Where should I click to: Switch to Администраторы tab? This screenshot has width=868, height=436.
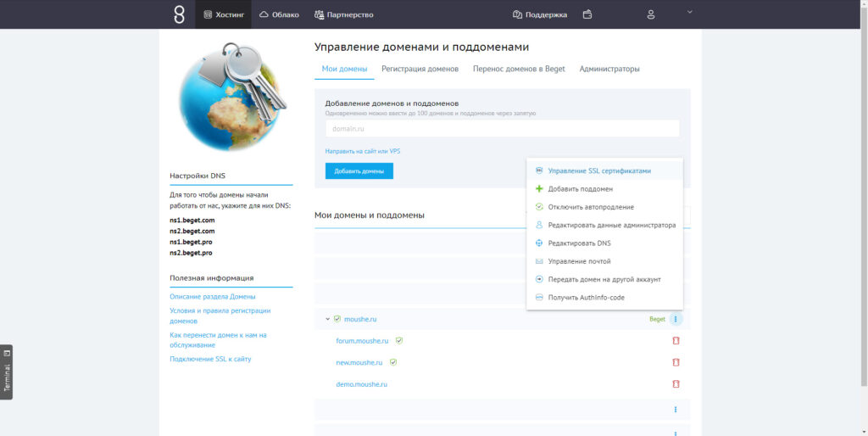point(609,70)
